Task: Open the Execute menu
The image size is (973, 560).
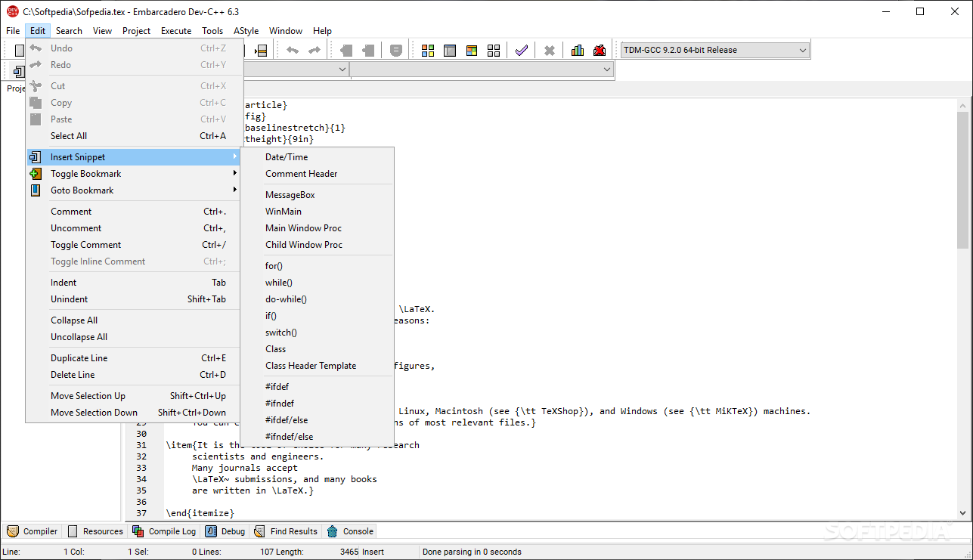Action: tap(176, 31)
